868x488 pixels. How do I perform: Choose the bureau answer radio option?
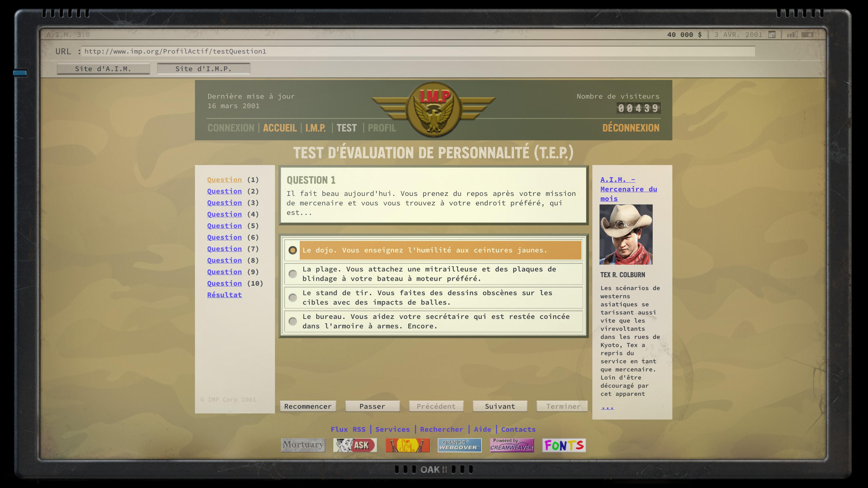293,321
